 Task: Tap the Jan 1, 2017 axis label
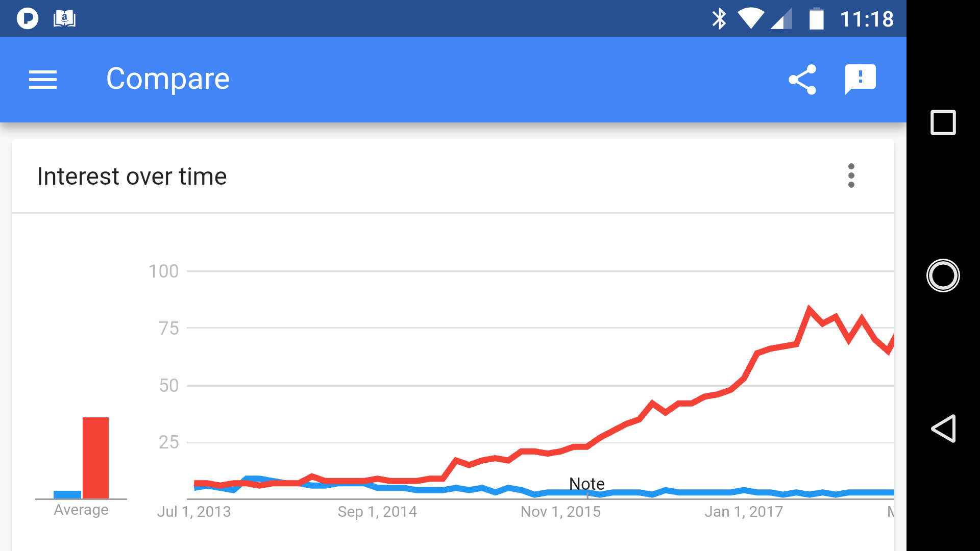744,512
